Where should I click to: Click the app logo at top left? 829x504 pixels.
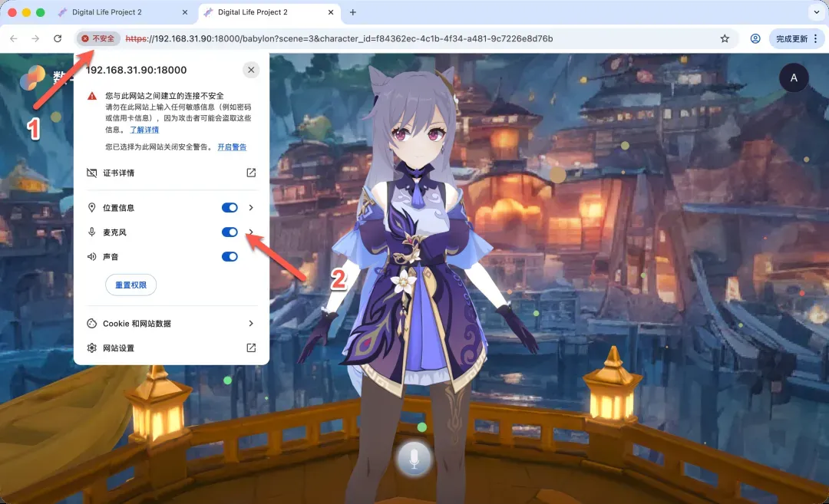click(32, 78)
